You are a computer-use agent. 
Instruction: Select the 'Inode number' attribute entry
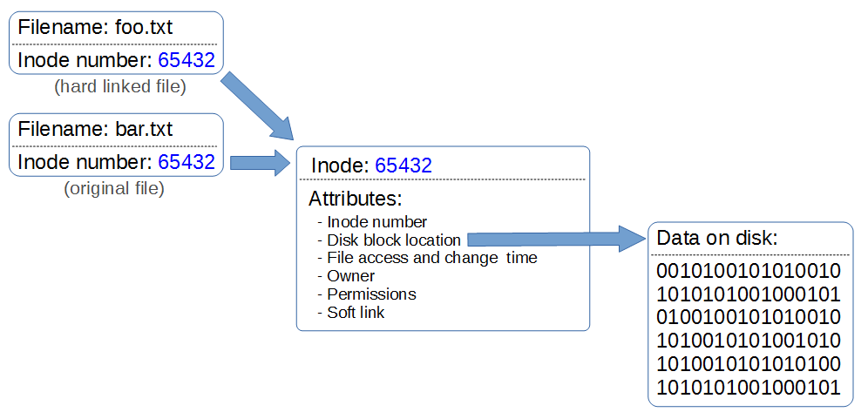376,222
